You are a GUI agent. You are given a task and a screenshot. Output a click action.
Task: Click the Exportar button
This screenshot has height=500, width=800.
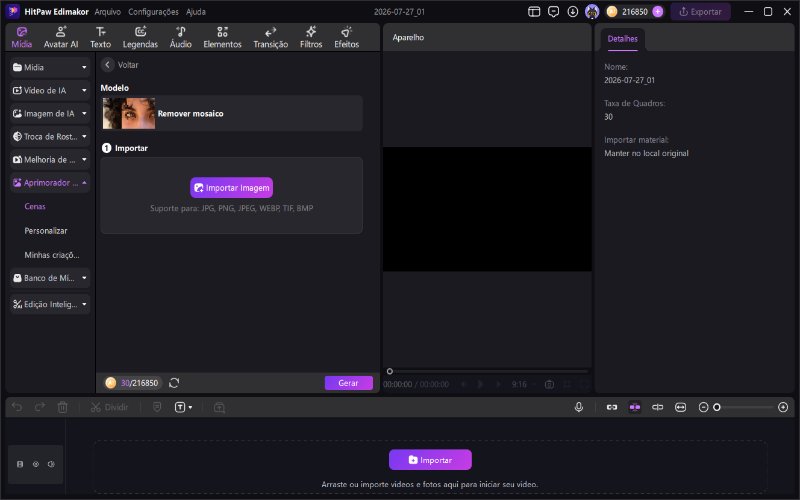[701, 11]
